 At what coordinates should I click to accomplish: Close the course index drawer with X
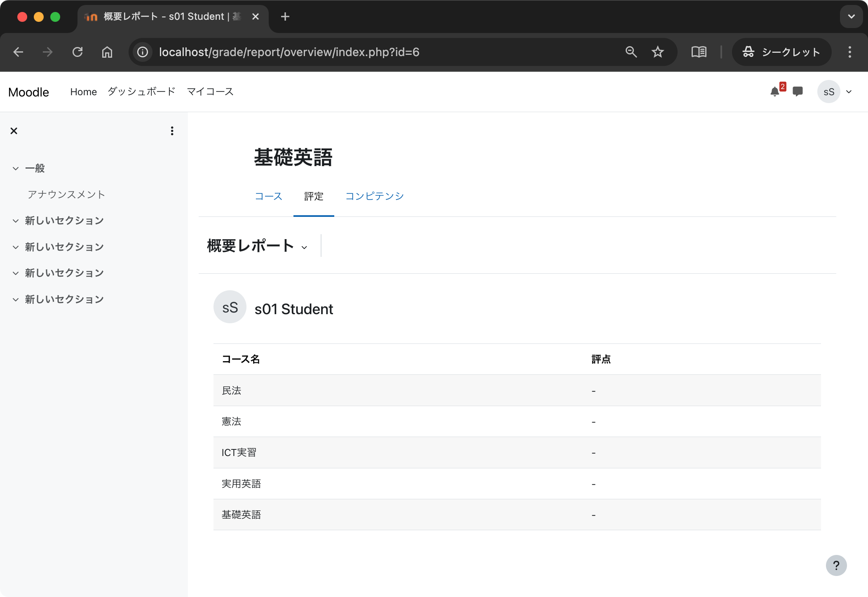coord(14,131)
